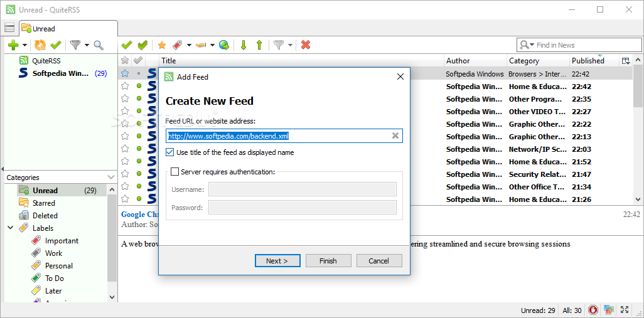Sort news by the Title column header
The height and width of the screenshot is (318, 644).
[301, 61]
